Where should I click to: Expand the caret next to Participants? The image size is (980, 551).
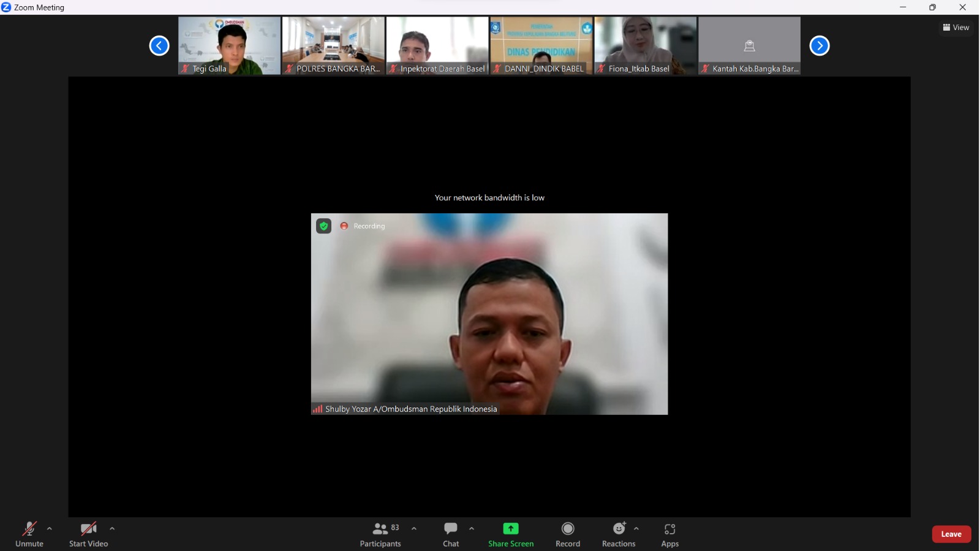tap(414, 528)
